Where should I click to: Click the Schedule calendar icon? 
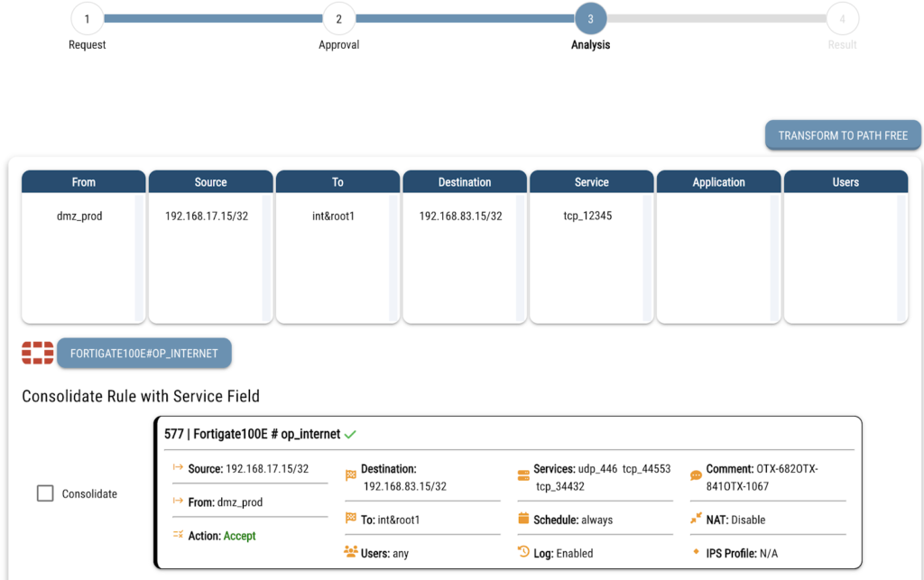(x=523, y=519)
